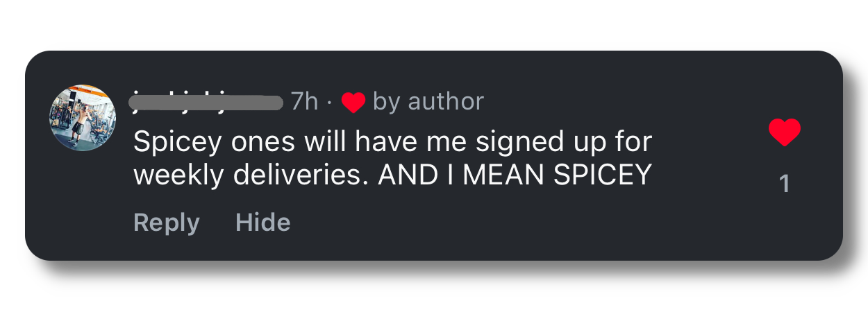Select the "by author" liked label
The image size is (868, 312).
coord(428,102)
